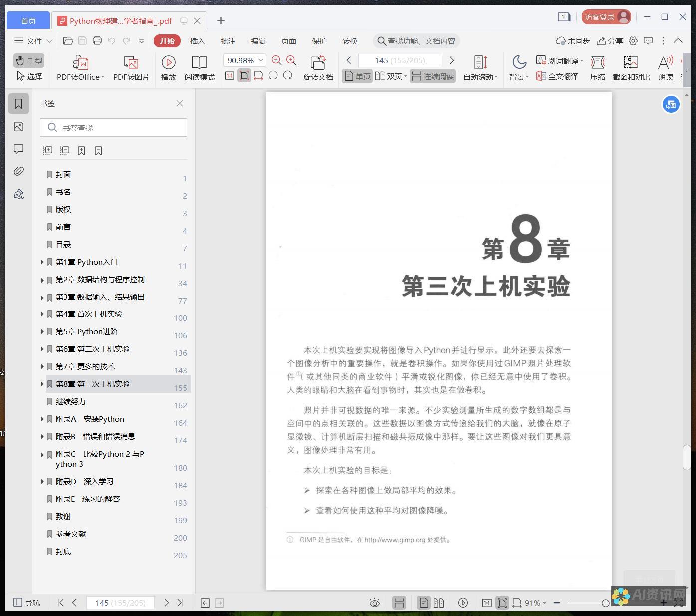Expand 附录A 安装Python bookmark
The width and height of the screenshot is (696, 616).
(42, 419)
